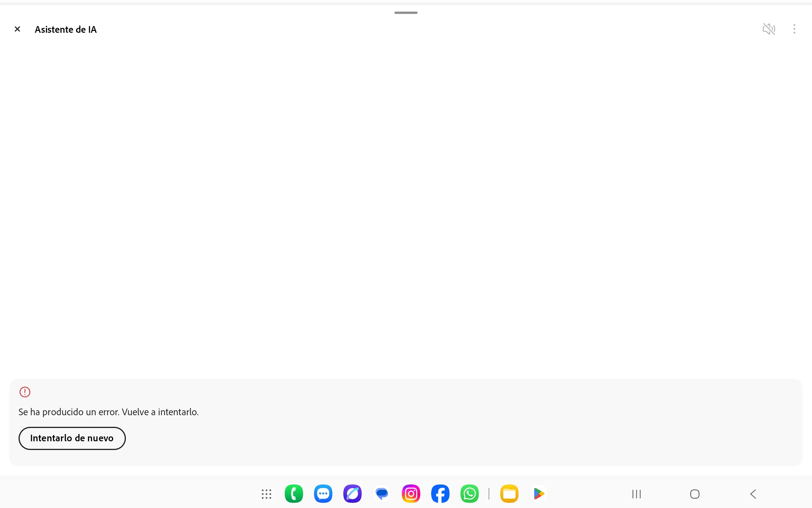Image resolution: width=812 pixels, height=508 pixels.
Task: Tap the sheet drag handle at top
Action: (x=406, y=13)
